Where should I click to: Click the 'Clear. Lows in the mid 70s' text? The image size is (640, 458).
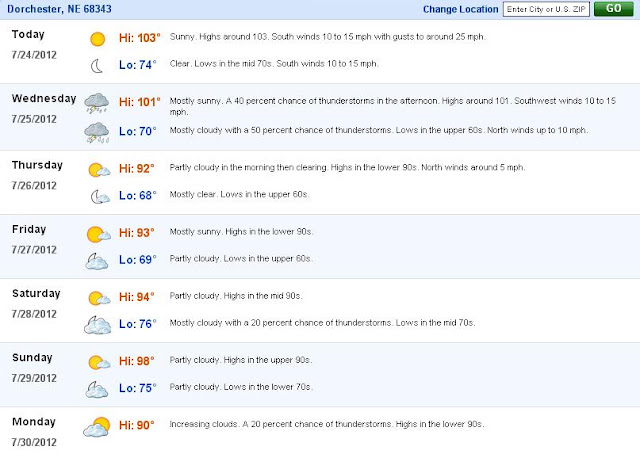tap(274, 64)
